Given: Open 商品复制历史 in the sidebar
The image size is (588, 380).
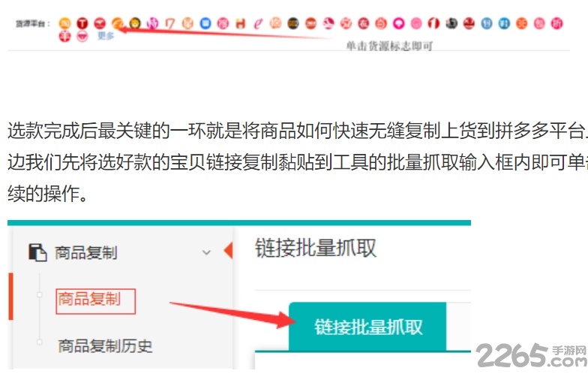Looking at the screenshot, I should click(x=105, y=345).
